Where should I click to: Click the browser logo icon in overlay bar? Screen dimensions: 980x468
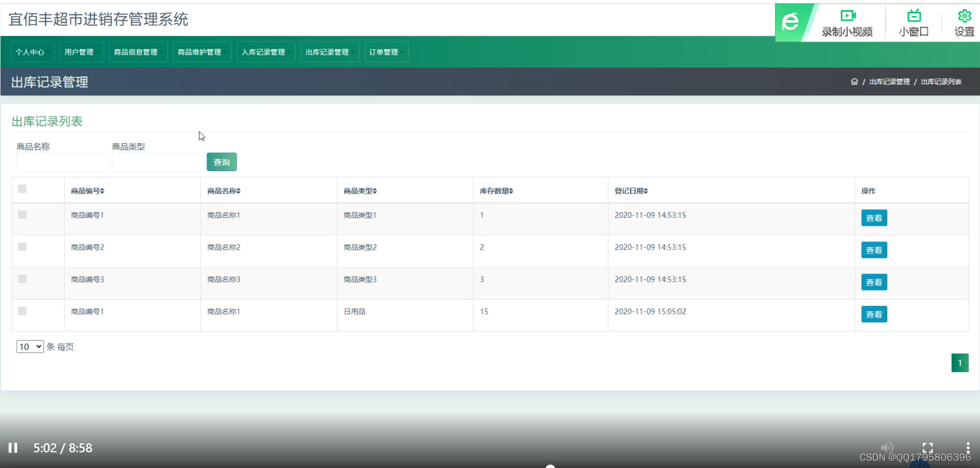coord(790,22)
